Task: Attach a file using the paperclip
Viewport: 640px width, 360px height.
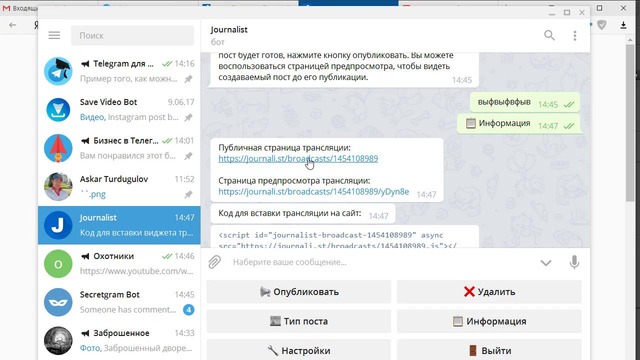Action: click(x=214, y=262)
